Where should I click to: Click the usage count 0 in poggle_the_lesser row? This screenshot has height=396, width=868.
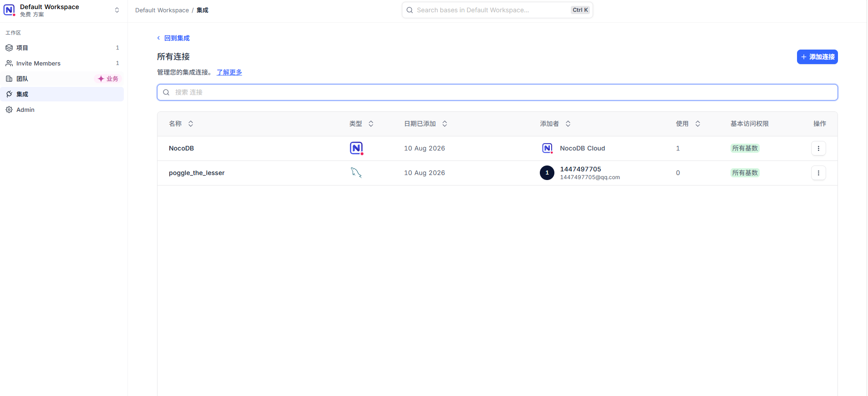[678, 173]
